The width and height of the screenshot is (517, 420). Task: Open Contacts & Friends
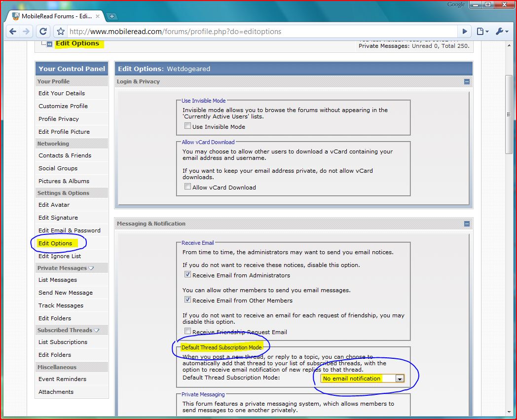(x=65, y=155)
